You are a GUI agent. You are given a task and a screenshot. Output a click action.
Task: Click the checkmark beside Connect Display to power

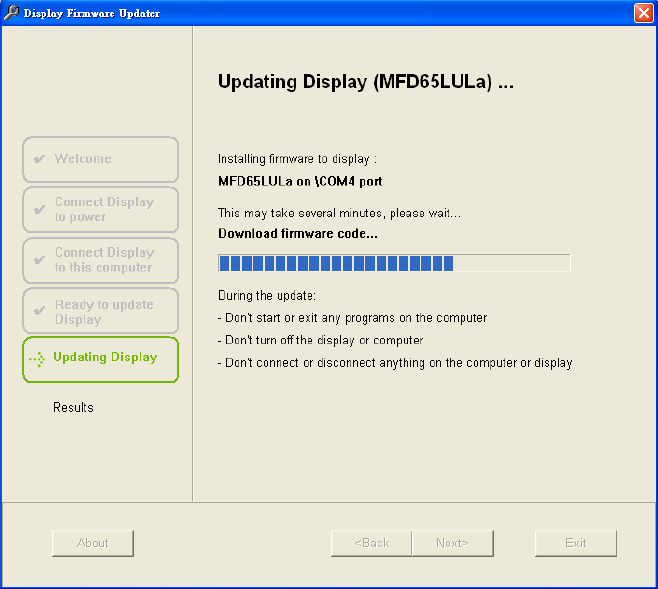click(x=39, y=210)
